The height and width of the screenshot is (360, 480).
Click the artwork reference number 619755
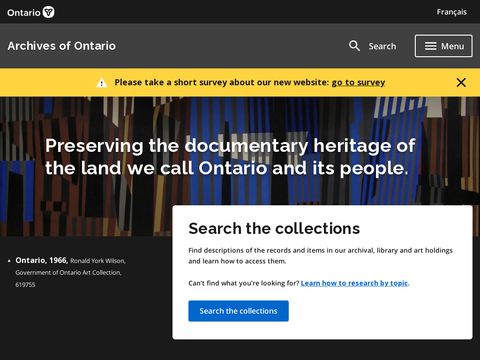pyautogui.click(x=25, y=285)
